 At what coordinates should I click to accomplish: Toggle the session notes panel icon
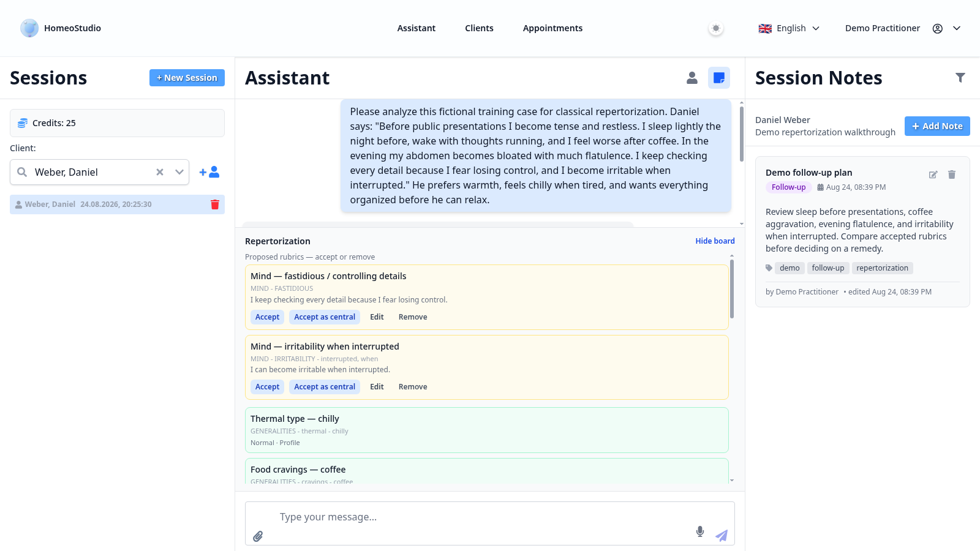719,78
